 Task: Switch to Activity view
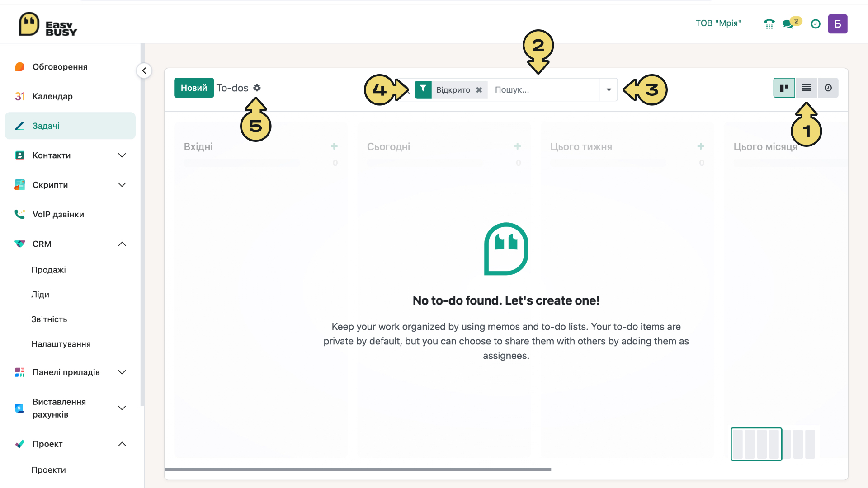828,88
